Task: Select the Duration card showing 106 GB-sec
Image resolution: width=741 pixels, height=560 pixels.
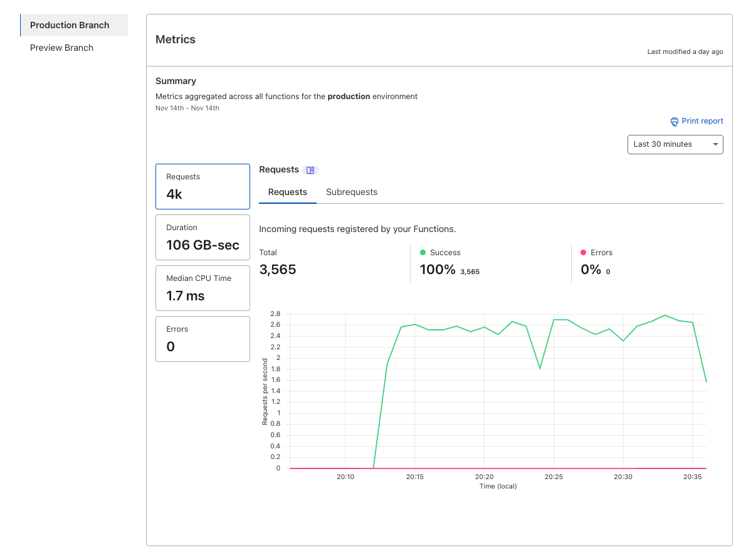Action: (202, 237)
